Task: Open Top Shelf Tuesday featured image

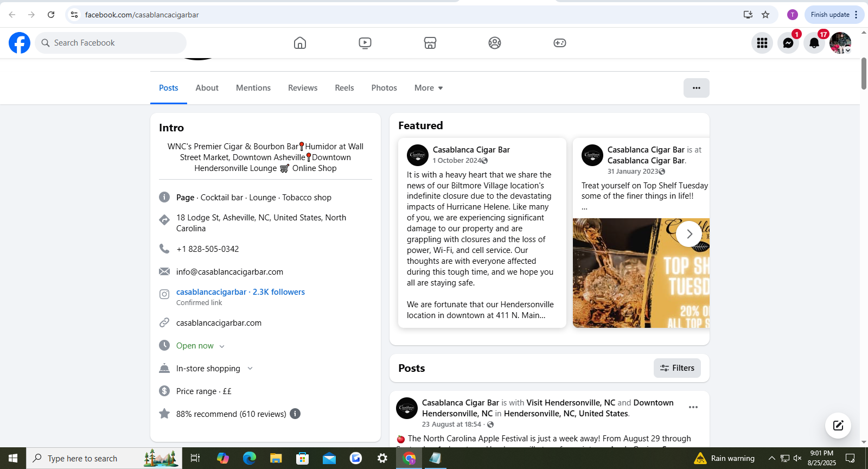Action: pyautogui.click(x=641, y=273)
